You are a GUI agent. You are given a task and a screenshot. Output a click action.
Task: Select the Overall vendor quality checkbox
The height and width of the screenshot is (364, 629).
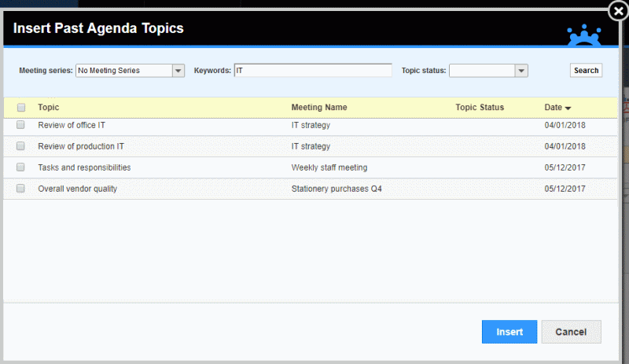pos(20,189)
